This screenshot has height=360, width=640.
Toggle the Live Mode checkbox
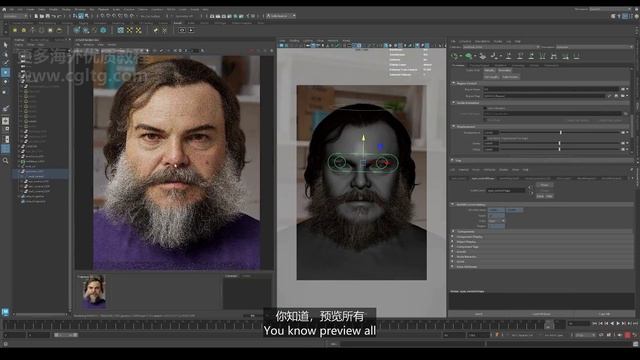coord(485,120)
